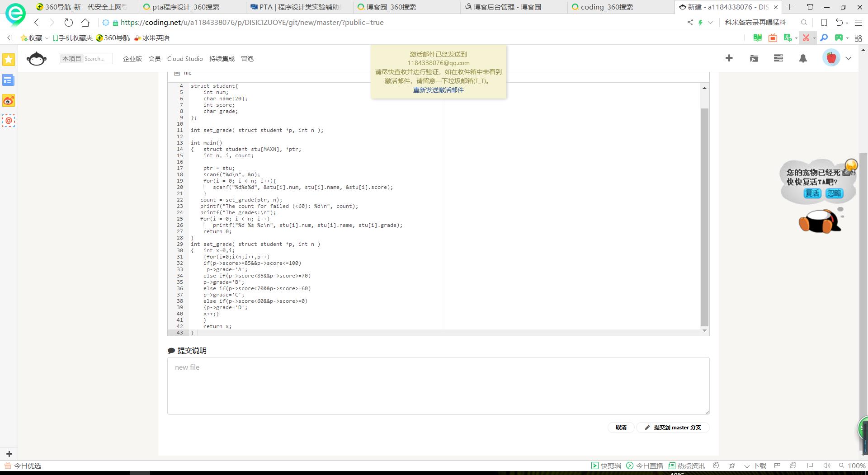
Task: Open the green game controller extension
Action: tap(839, 38)
